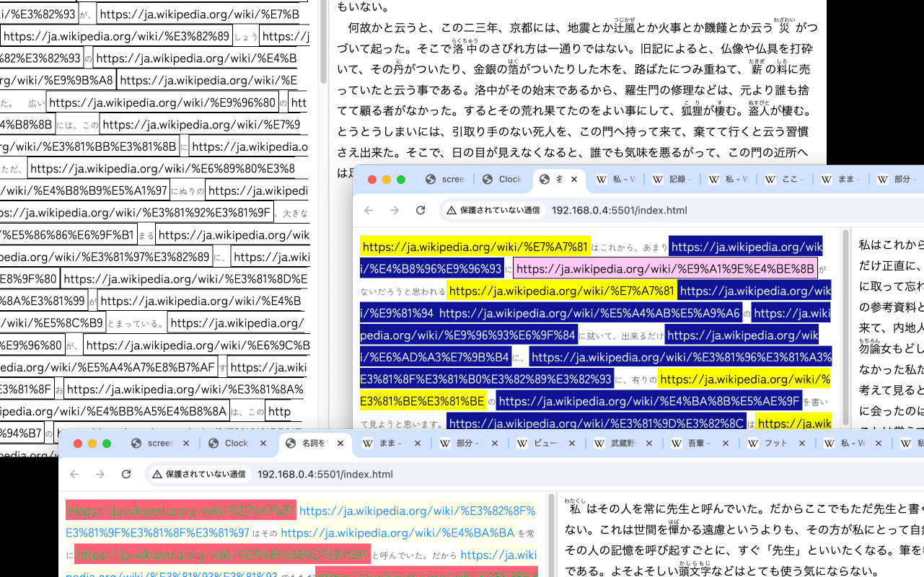Open the ここ Wikipedia tab in the middle window
The height and width of the screenshot is (577, 924).
pos(786,180)
